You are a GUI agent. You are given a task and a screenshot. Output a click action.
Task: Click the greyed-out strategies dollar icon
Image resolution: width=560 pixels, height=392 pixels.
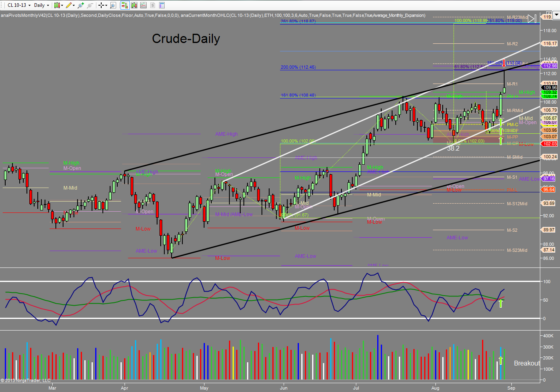click(x=153, y=5)
